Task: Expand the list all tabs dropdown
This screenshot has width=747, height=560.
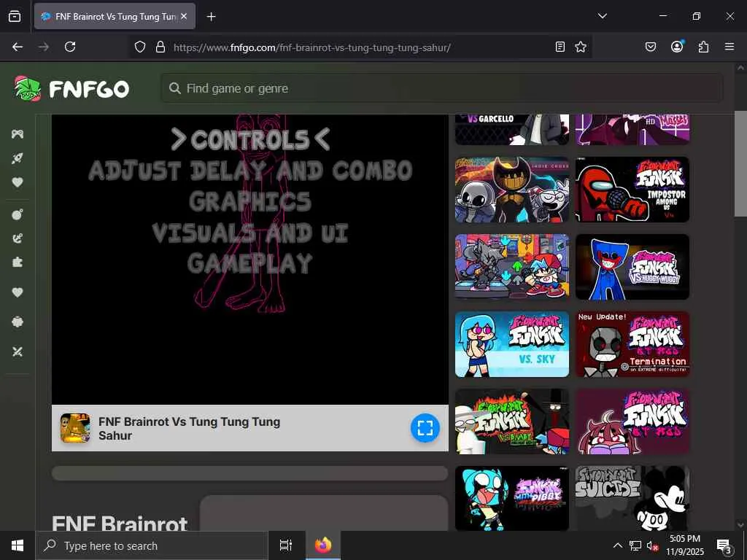Action: pos(602,16)
